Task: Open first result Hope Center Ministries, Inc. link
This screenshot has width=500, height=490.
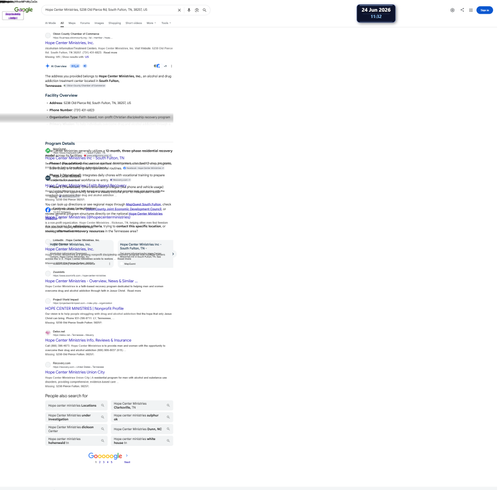Action: pyautogui.click(x=69, y=43)
